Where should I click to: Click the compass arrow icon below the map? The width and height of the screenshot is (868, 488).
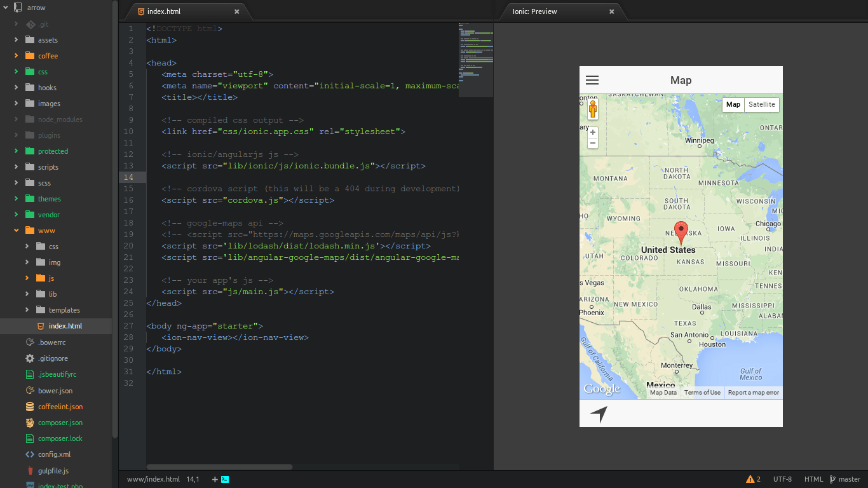pos(598,414)
